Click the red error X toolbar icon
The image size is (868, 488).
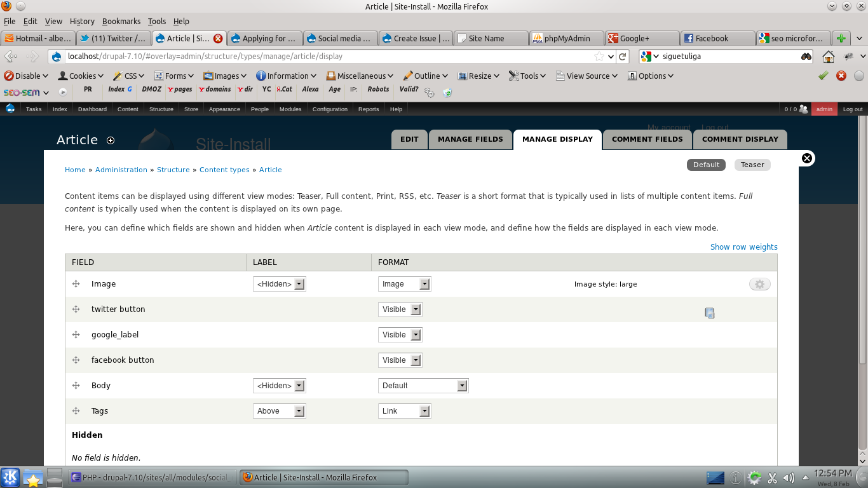841,76
